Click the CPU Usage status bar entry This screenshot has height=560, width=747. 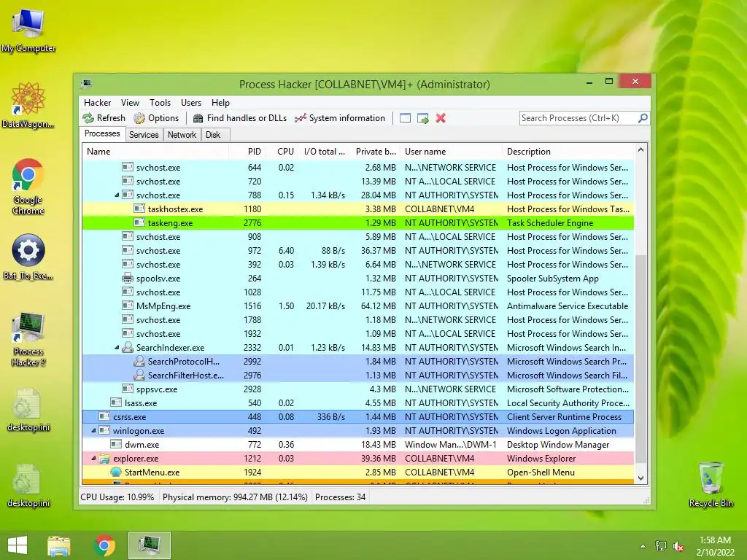pyautogui.click(x=117, y=497)
